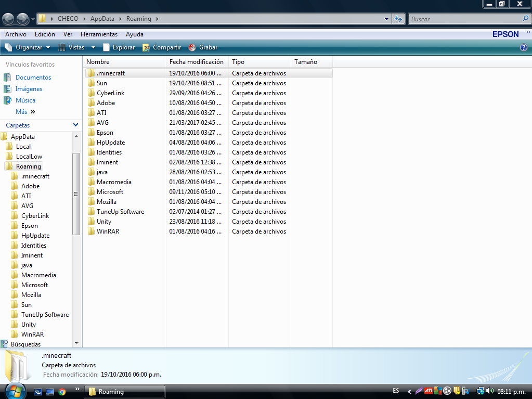The height and width of the screenshot is (399, 532).
Task: Select LocalLow folder in the tree
Action: pyautogui.click(x=29, y=157)
